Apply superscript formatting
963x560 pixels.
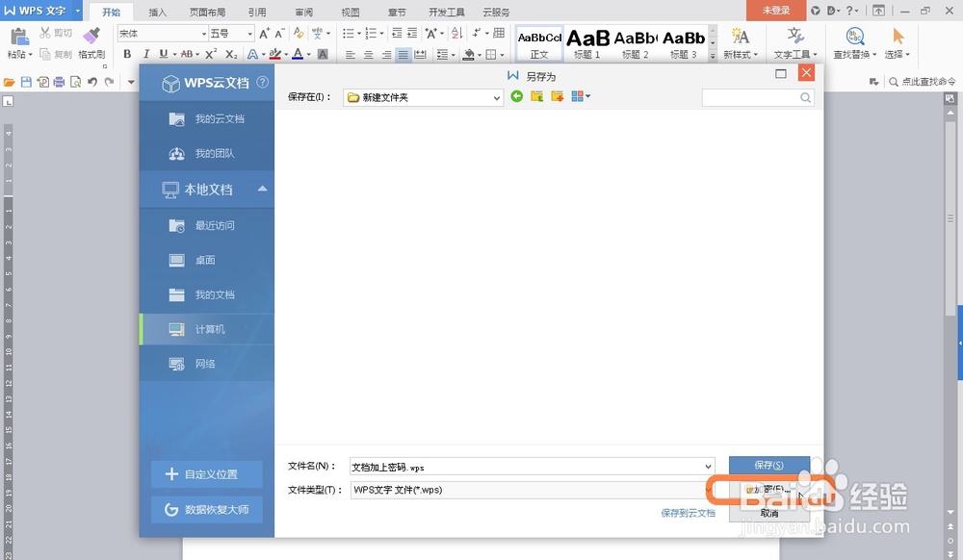click(211, 54)
